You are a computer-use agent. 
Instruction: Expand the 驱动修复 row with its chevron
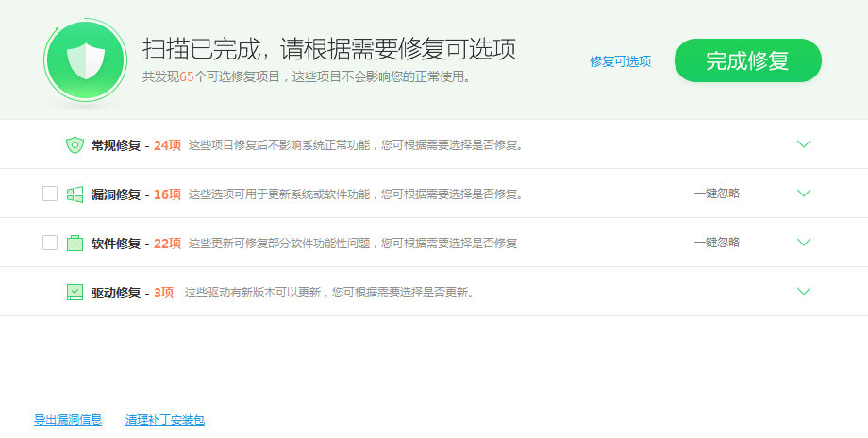point(804,292)
